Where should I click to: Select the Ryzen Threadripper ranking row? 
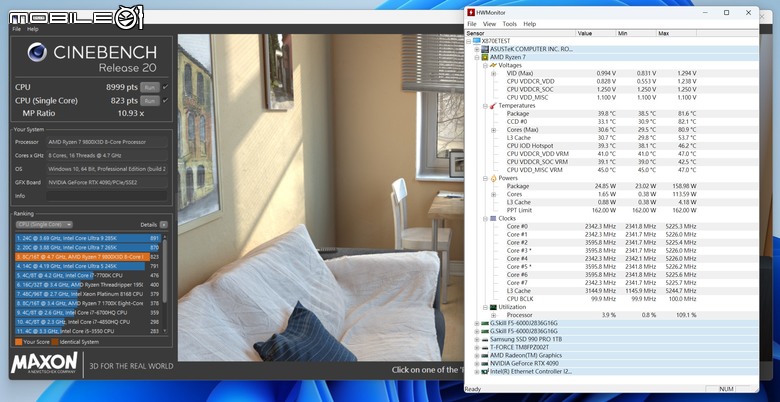tap(88, 285)
